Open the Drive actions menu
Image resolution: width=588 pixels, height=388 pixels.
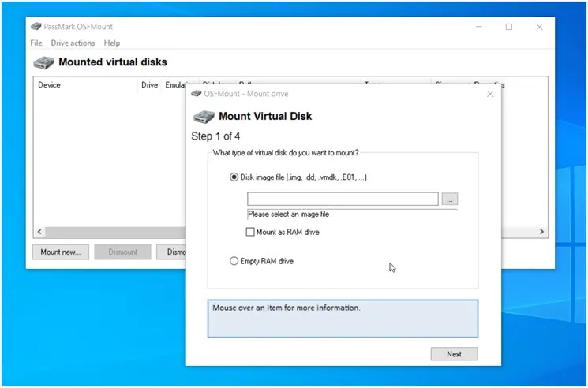[73, 43]
